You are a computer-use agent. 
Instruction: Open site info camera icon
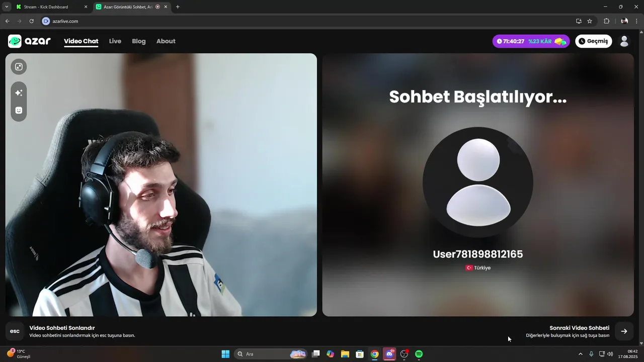(x=46, y=21)
